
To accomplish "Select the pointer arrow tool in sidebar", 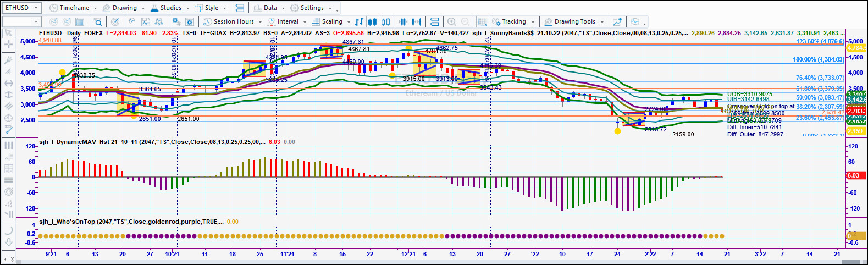I will (x=8, y=33).
